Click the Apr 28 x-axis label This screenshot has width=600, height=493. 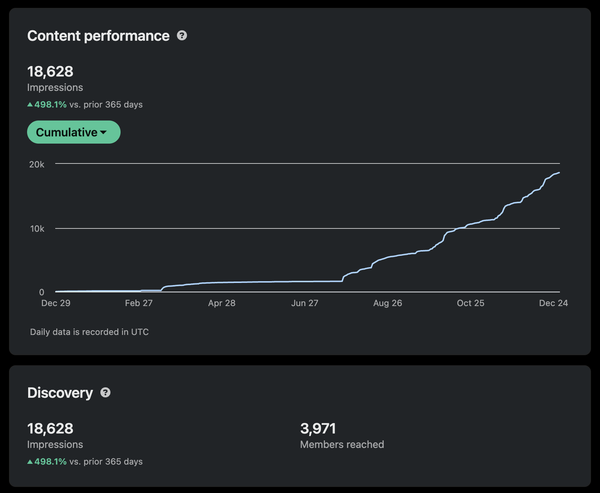(x=222, y=302)
